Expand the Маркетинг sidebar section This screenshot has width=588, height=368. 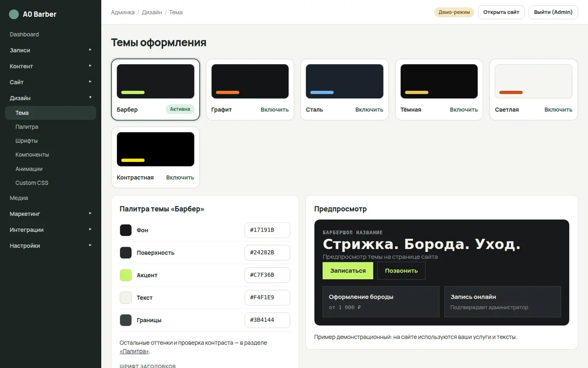pyautogui.click(x=50, y=214)
